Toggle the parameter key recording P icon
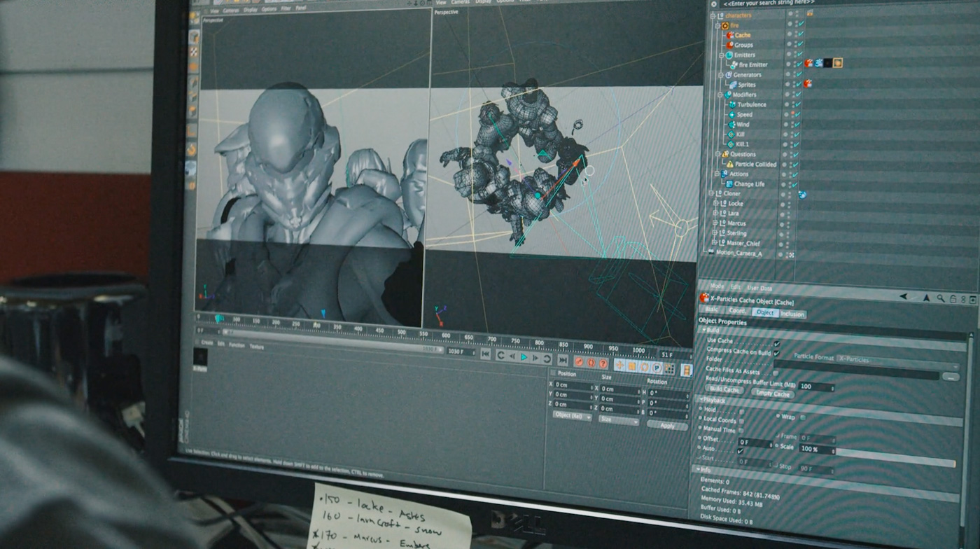Viewport: 980px width, 549px height. coord(657,368)
